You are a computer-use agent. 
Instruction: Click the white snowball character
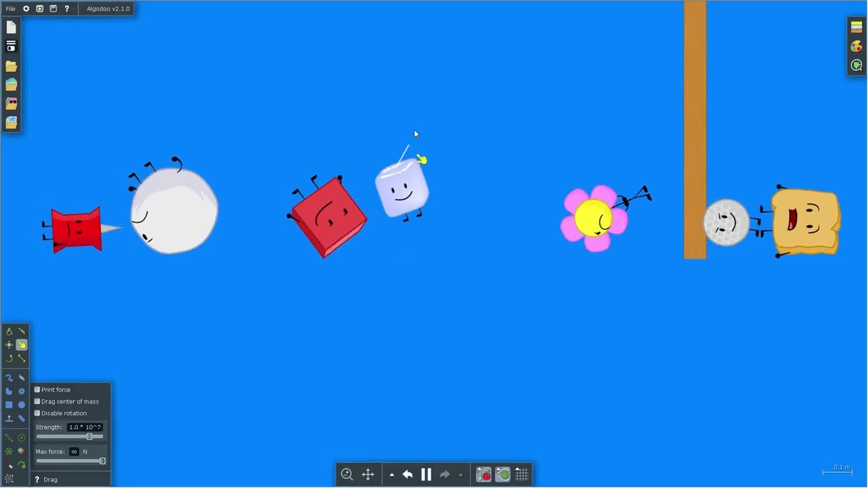click(x=174, y=210)
